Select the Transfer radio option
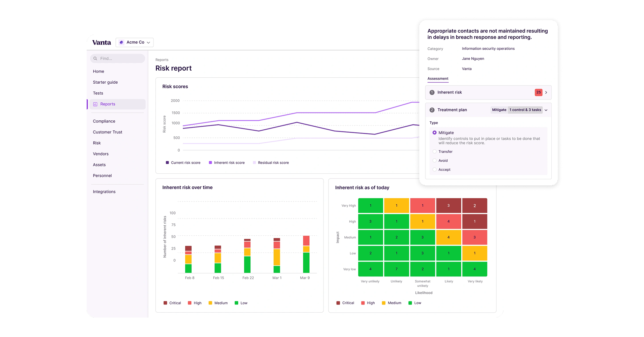Viewport: 644px width, 337px height. (434, 152)
